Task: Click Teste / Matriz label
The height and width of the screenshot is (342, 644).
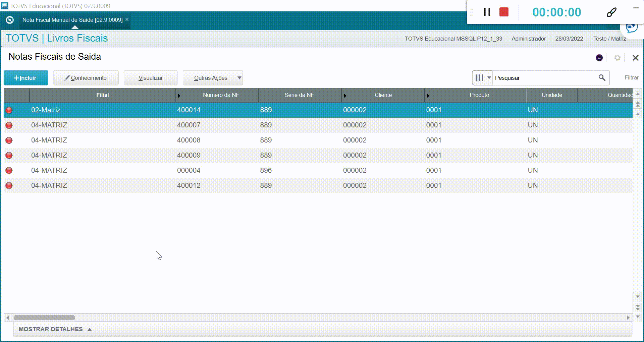Action: [x=609, y=39]
